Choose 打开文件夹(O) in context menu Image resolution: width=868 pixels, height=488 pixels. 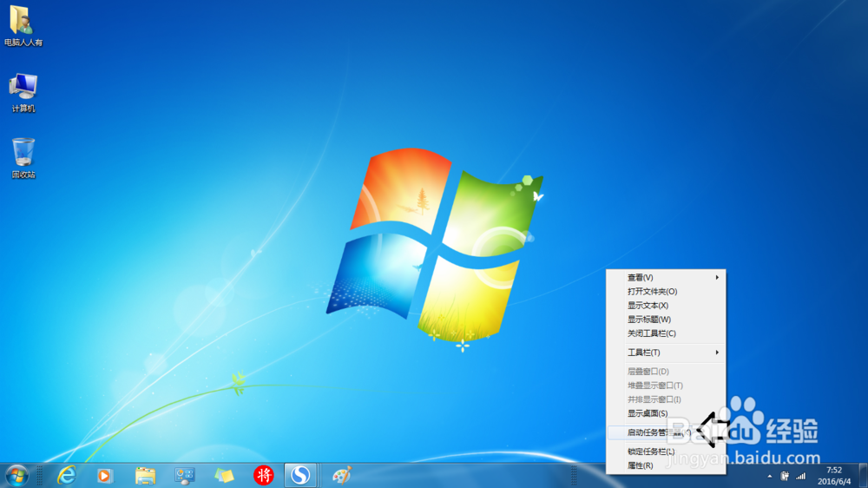[x=666, y=292]
